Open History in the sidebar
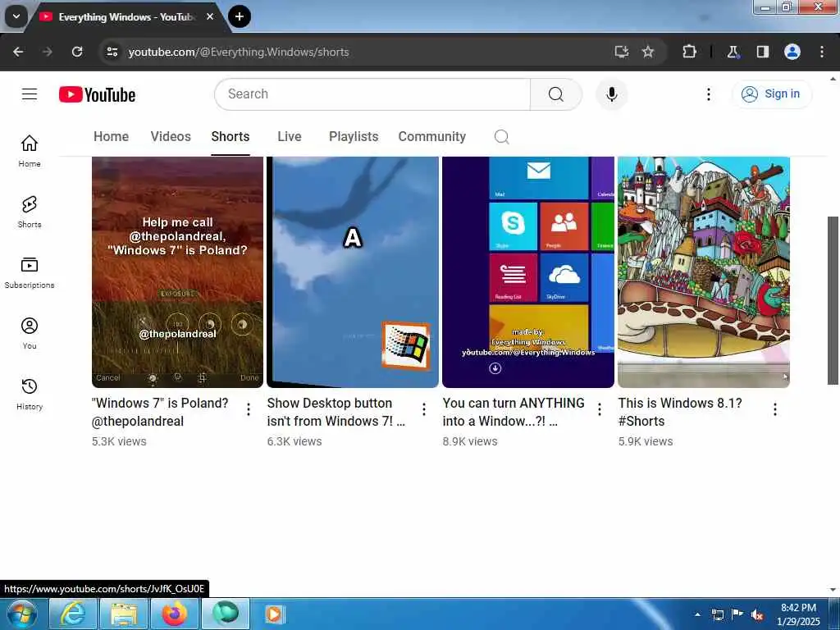 click(x=30, y=394)
